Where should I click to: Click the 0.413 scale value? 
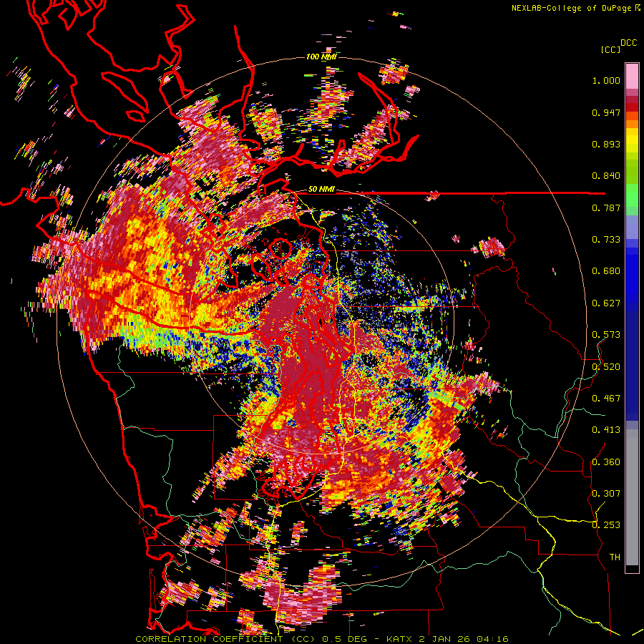point(606,430)
